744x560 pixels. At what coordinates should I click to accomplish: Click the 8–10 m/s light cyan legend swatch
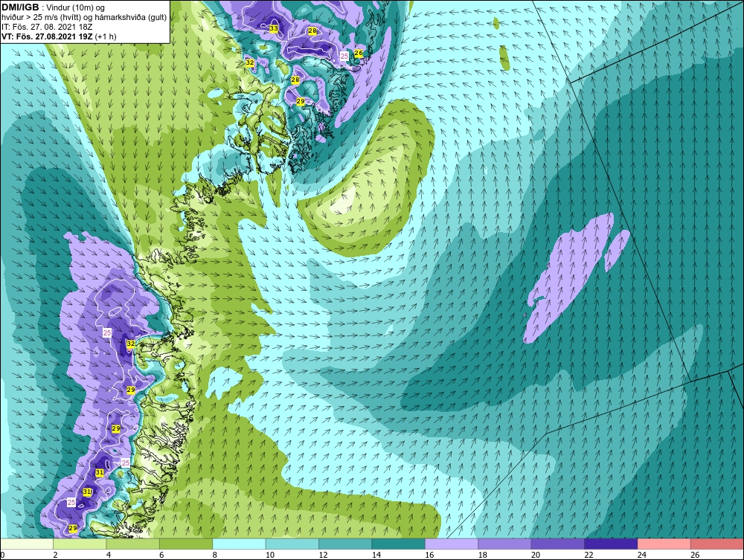coord(239,544)
